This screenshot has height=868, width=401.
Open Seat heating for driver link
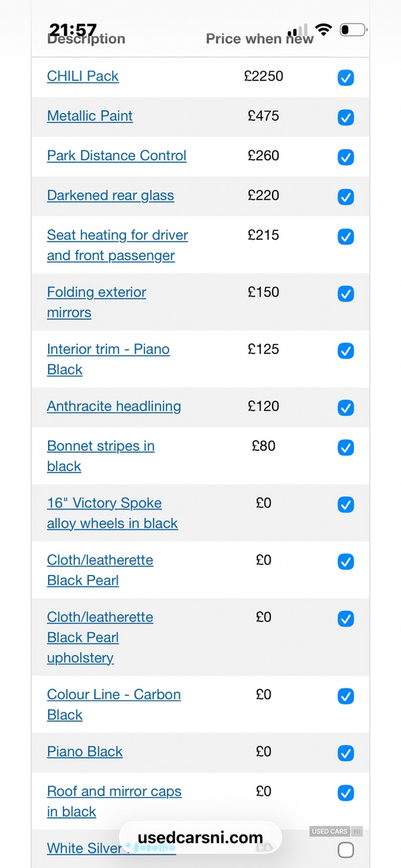[117, 235]
